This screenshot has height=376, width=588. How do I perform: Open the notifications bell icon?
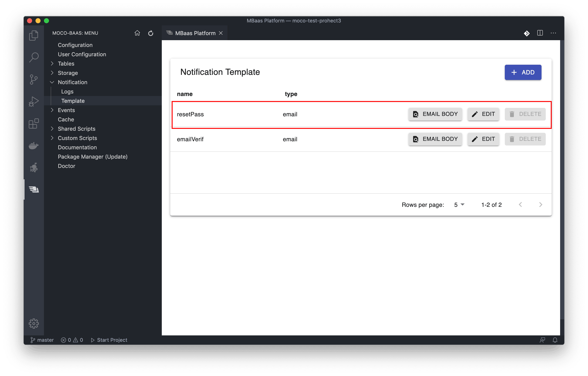[x=555, y=340]
